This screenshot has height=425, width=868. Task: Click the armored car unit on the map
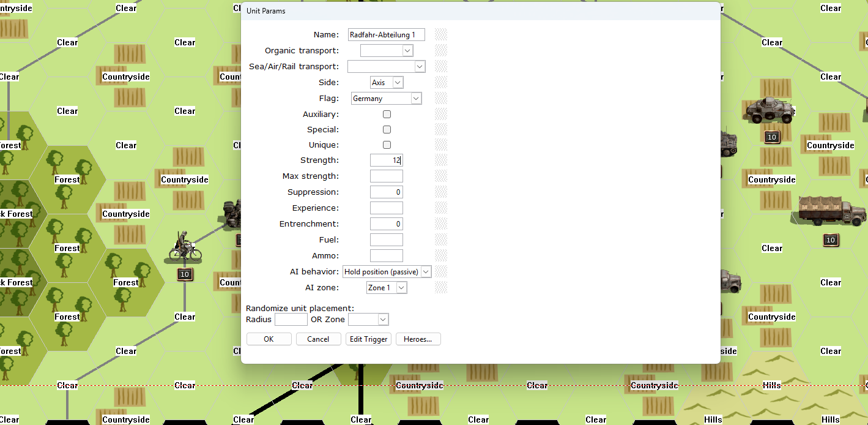(770, 110)
